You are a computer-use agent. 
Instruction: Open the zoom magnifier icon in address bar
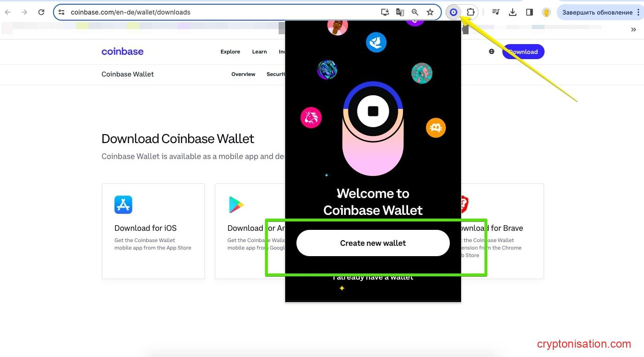[415, 13]
